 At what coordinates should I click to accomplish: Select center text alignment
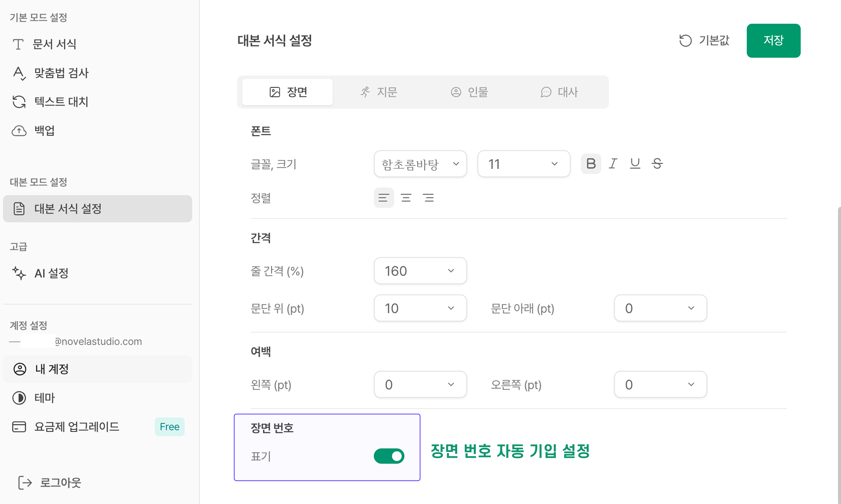pyautogui.click(x=406, y=198)
